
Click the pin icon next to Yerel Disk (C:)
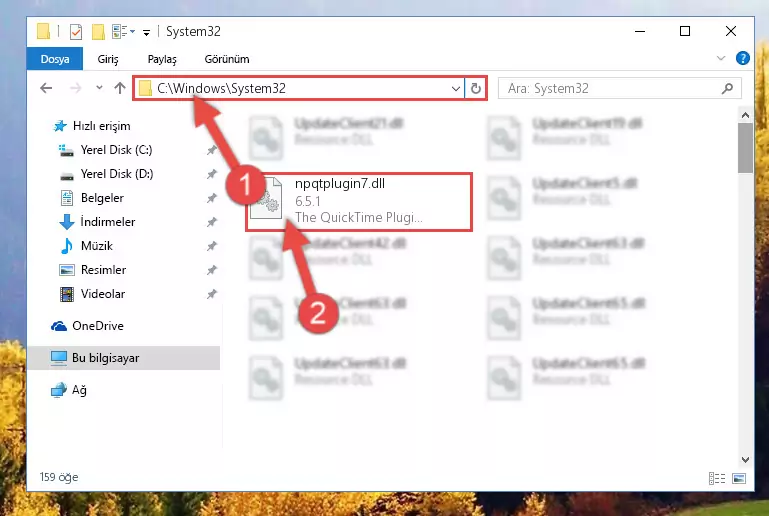211,150
